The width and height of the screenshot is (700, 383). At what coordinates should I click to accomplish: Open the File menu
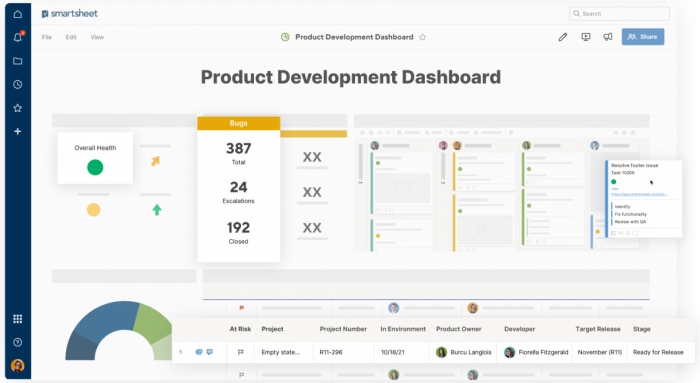coord(46,37)
